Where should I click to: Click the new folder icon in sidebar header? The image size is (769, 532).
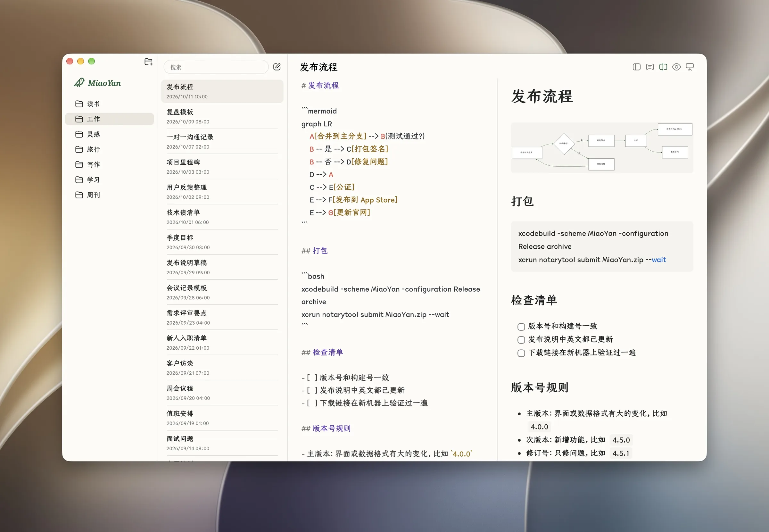coord(148,62)
